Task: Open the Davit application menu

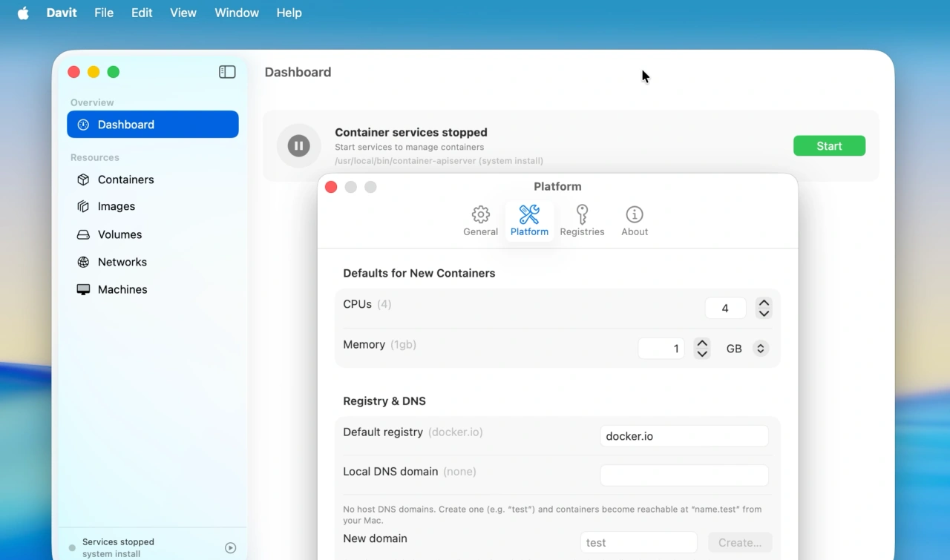Action: click(x=62, y=13)
